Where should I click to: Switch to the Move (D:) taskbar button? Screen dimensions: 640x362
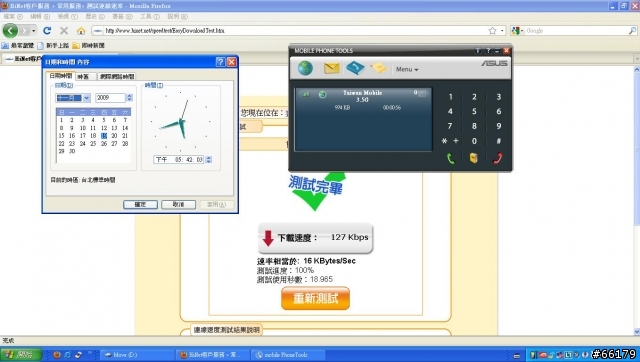(x=137, y=355)
